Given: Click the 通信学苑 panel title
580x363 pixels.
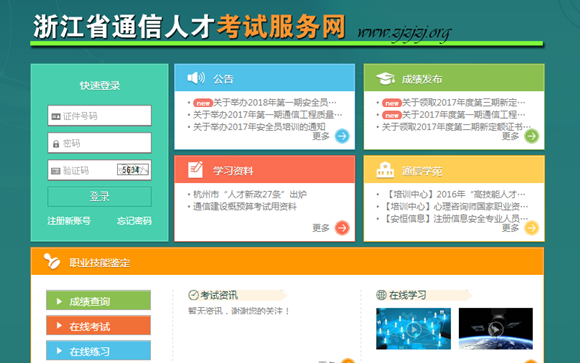Looking at the screenshot, I should 422,171.
